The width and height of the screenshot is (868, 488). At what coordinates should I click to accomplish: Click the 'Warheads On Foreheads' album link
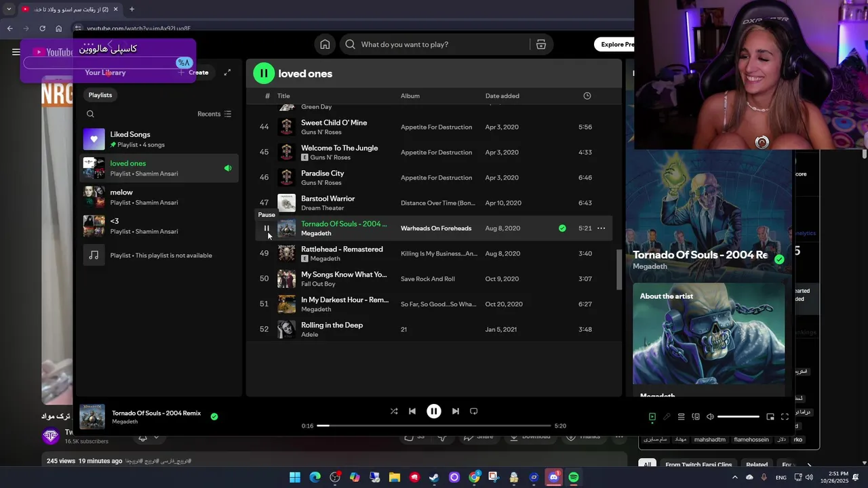[x=436, y=228]
